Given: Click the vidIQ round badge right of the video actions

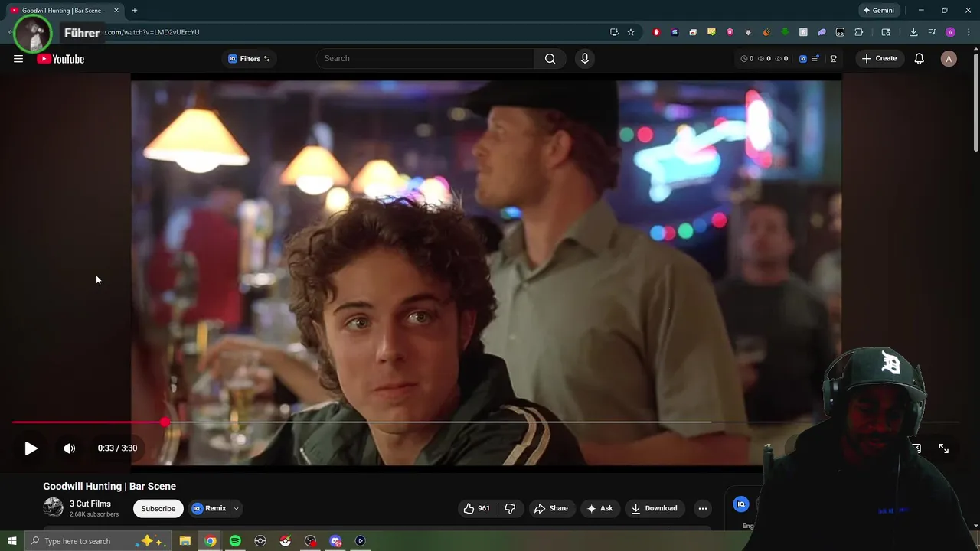Looking at the screenshot, I should click(x=741, y=504).
